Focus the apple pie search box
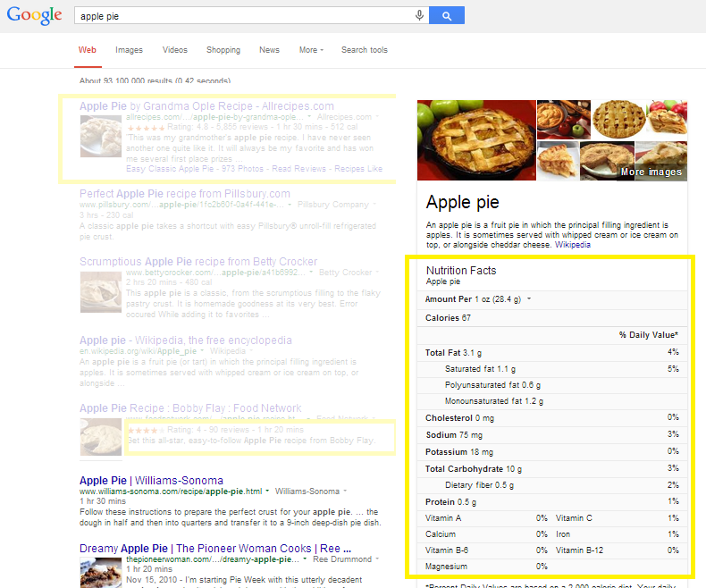The height and width of the screenshot is (588, 706). [241, 15]
